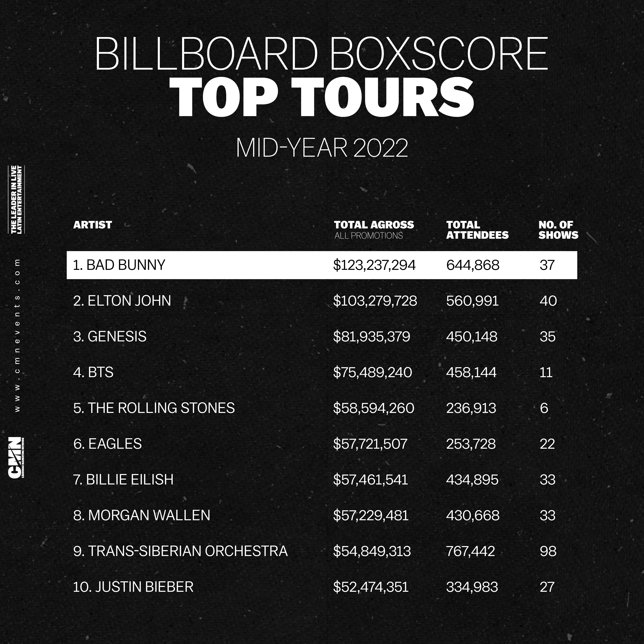Click the NO. OF SHOWS column header
The height and width of the screenshot is (644, 644).
[x=558, y=230]
